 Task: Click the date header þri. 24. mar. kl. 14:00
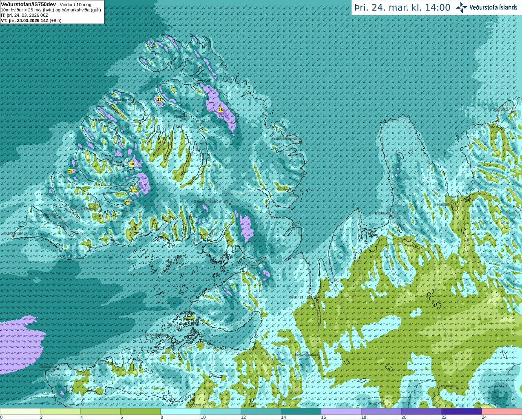point(402,7)
